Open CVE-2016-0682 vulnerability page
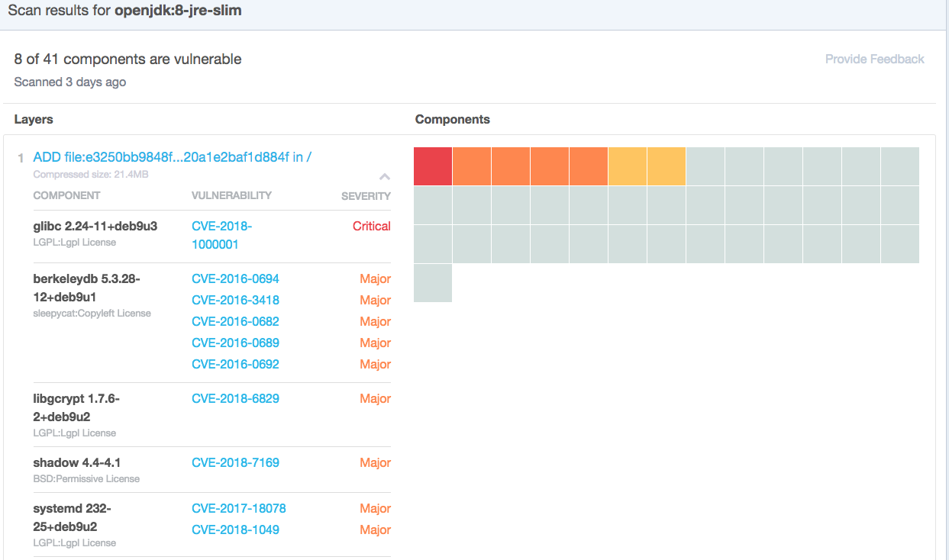949x560 pixels. (235, 321)
